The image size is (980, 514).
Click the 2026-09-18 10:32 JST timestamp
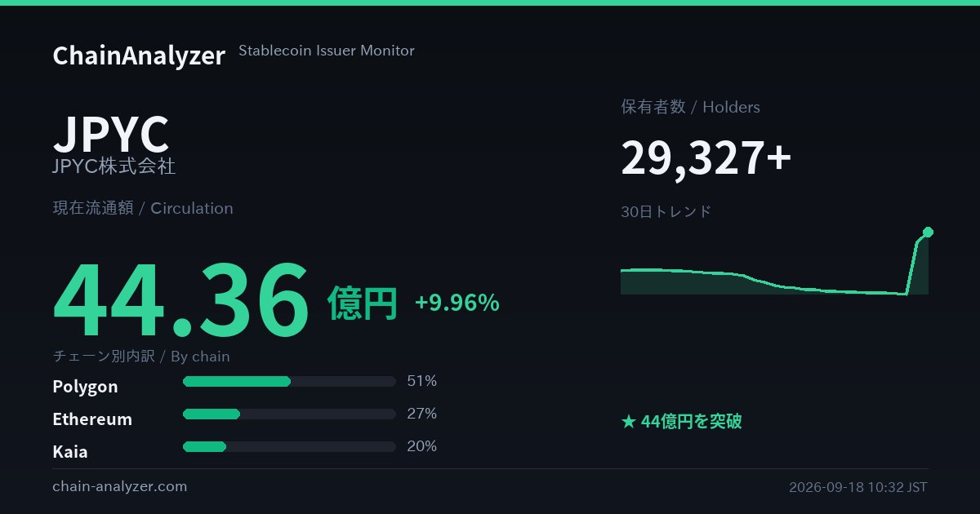click(858, 487)
